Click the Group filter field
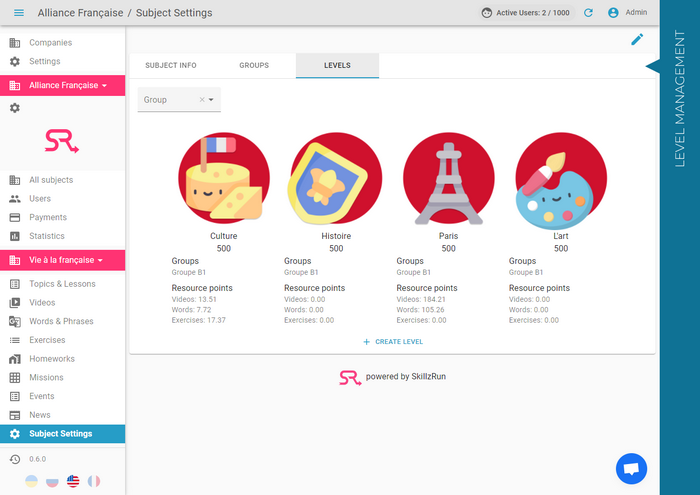Screen dimensions: 700x495 [x=179, y=100]
